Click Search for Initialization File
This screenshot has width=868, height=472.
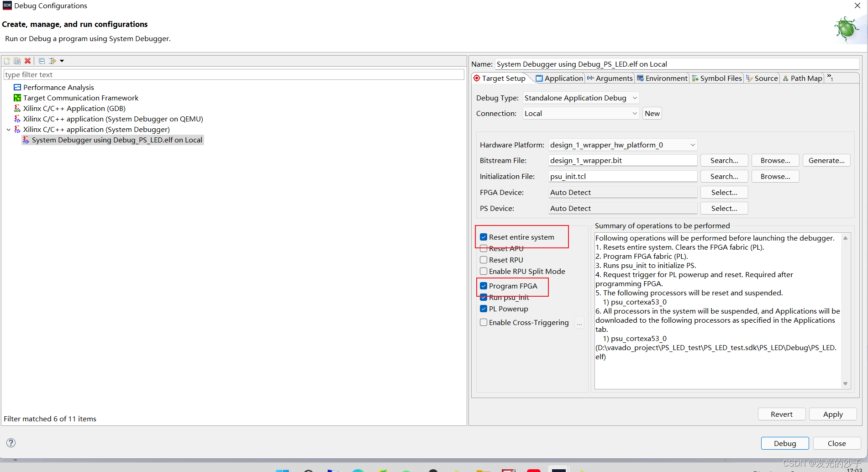click(724, 176)
